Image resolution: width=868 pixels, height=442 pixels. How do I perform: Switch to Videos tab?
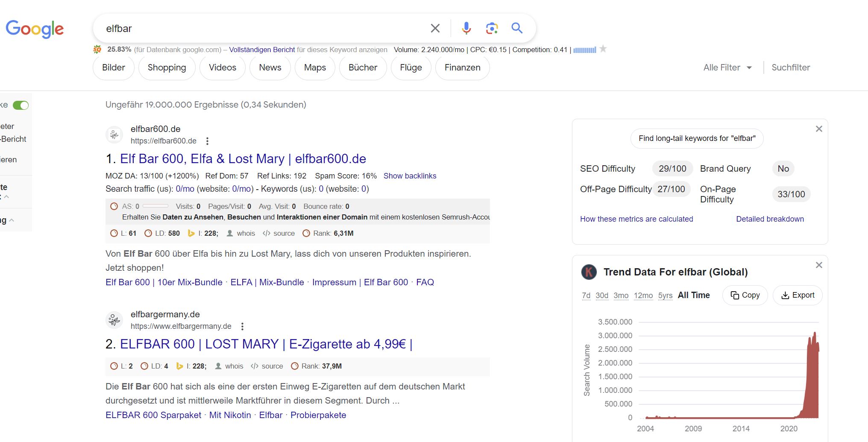click(223, 67)
